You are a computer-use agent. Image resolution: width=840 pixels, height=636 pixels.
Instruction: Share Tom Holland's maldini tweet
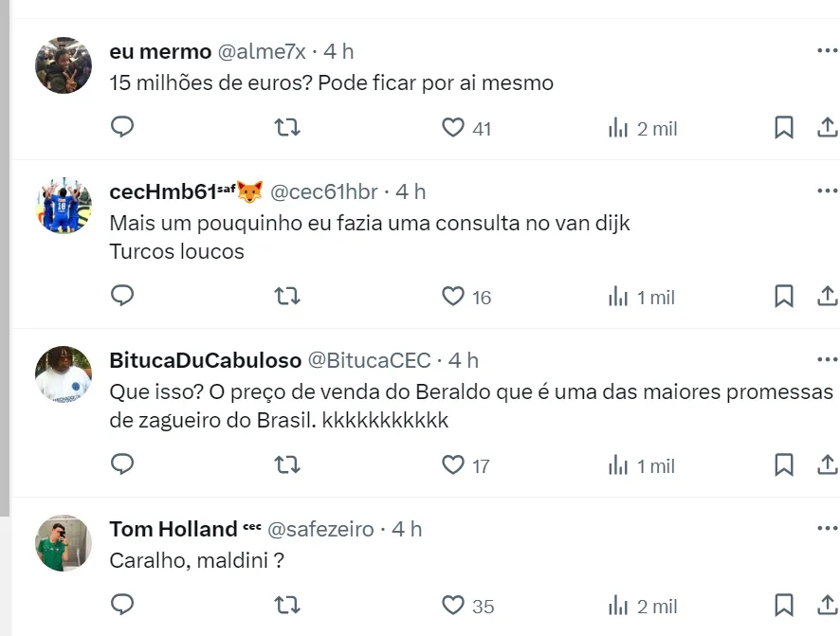pyautogui.click(x=826, y=605)
